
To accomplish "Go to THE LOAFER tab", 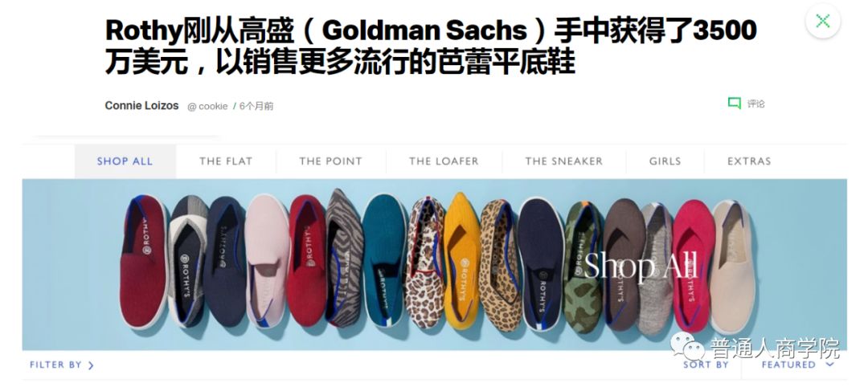I will pos(444,161).
